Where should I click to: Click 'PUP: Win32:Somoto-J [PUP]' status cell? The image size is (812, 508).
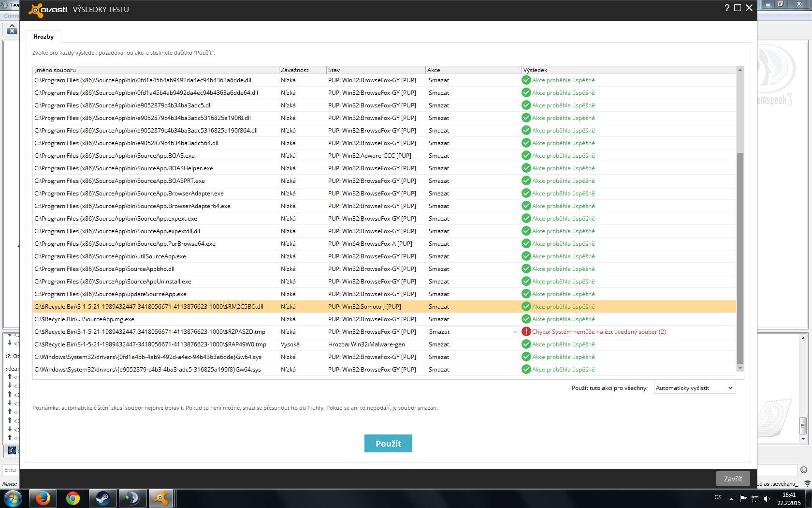pyautogui.click(x=364, y=307)
